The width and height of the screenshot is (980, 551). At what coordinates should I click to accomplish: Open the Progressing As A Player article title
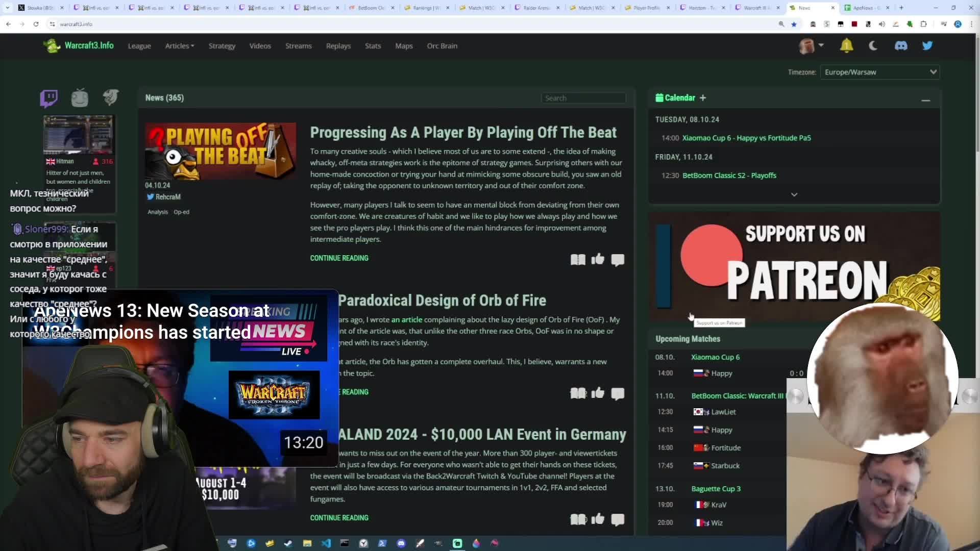pos(463,133)
